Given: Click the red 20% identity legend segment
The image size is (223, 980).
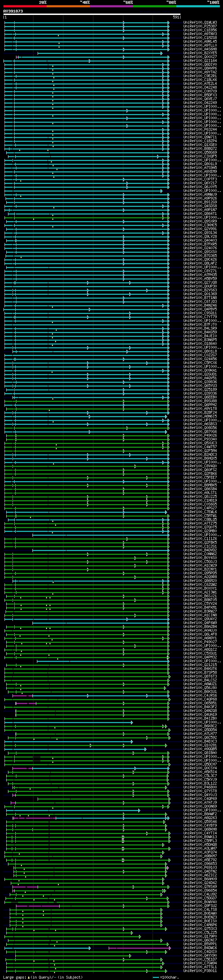Looking at the screenshot, I should [25, 7].
